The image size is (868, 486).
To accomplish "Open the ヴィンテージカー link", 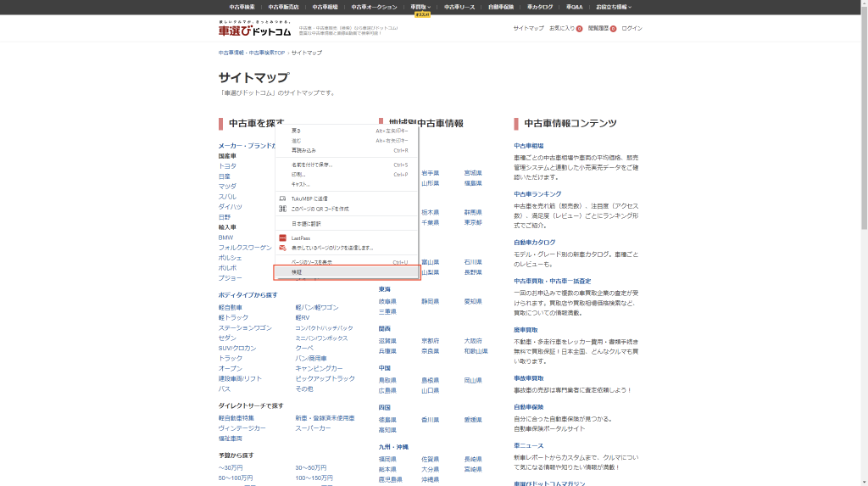I will pyautogui.click(x=242, y=428).
